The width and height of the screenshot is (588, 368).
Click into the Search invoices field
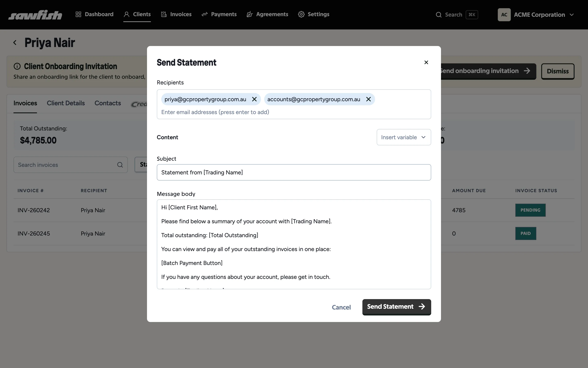(70, 165)
